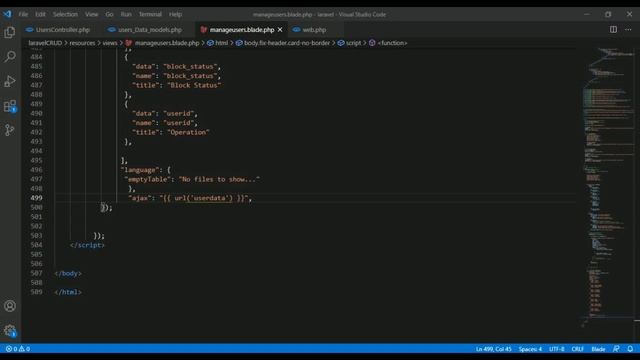Click the feedback icon in status bar
The height and width of the screenshot is (360, 640).
(x=616, y=349)
